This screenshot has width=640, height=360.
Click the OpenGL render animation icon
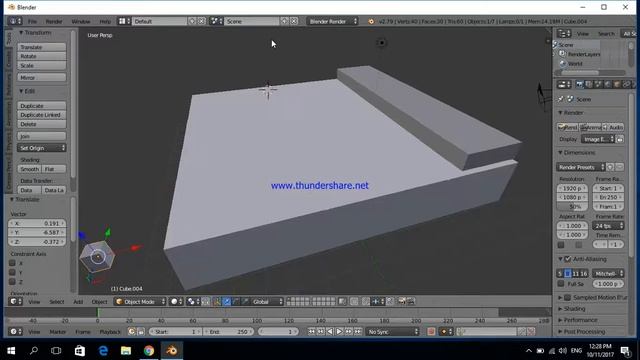click(x=411, y=302)
